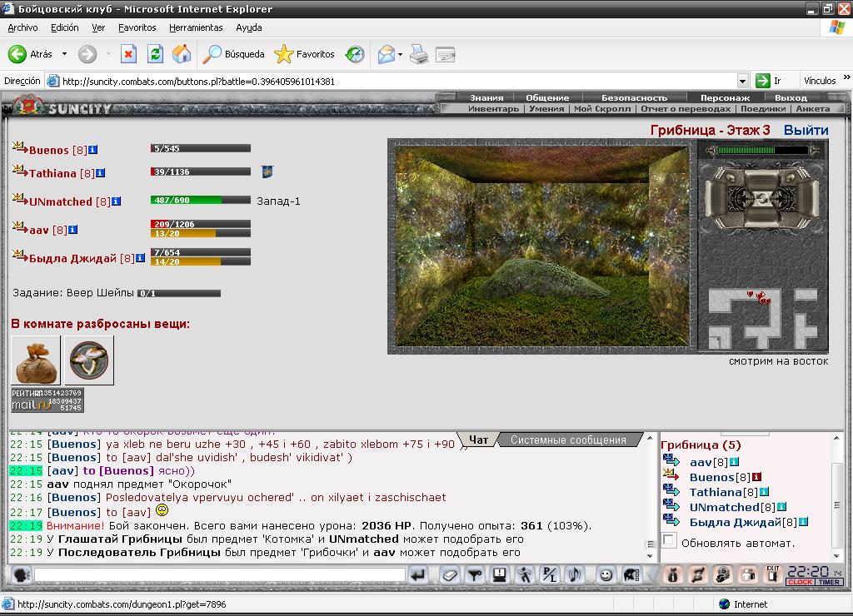Image resolution: width=853 pixels, height=616 pixels.
Task: Click the Знания top menu item
Action: click(x=486, y=98)
